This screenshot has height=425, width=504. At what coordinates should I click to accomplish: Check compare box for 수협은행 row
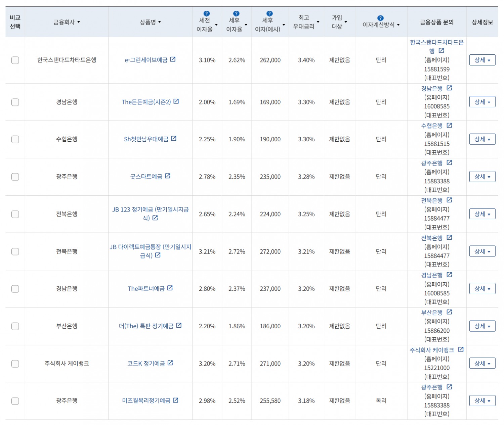click(x=15, y=139)
